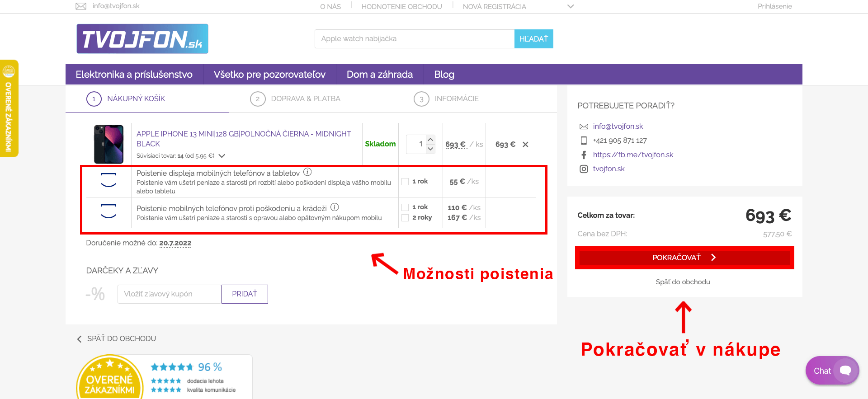868x399 pixels.
Task: Focus the search field Apple watch nabíjačka
Action: click(x=415, y=39)
